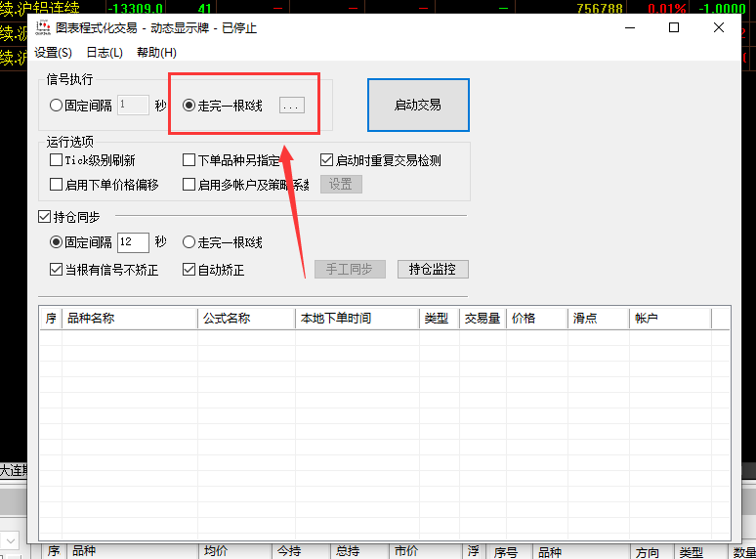Maximize the 图表程式化交易 window

pyautogui.click(x=674, y=27)
